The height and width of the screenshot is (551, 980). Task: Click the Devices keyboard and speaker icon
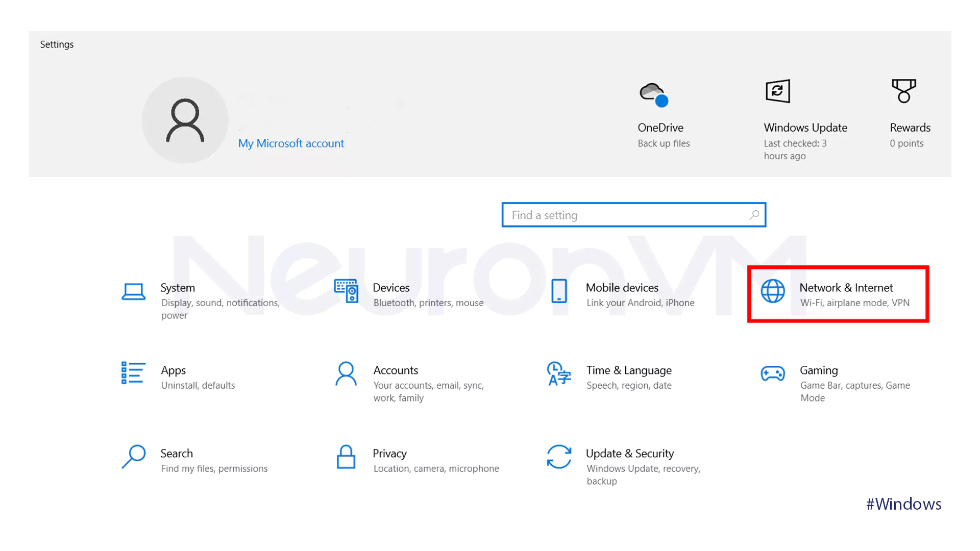coord(346,291)
